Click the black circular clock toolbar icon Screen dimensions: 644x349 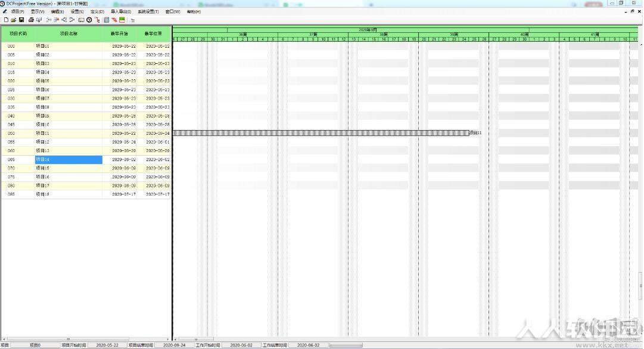[x=89, y=20]
